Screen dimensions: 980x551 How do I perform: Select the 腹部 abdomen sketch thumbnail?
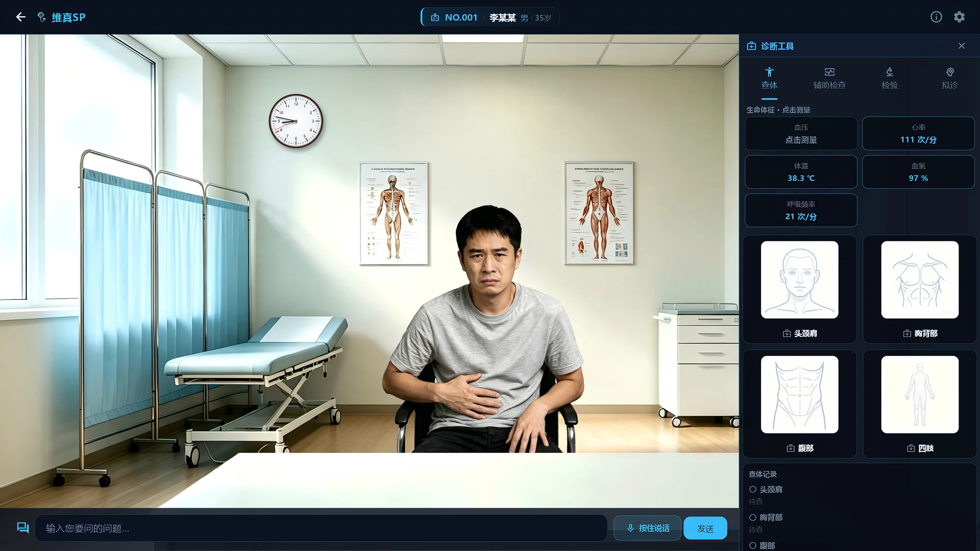pyautogui.click(x=799, y=395)
